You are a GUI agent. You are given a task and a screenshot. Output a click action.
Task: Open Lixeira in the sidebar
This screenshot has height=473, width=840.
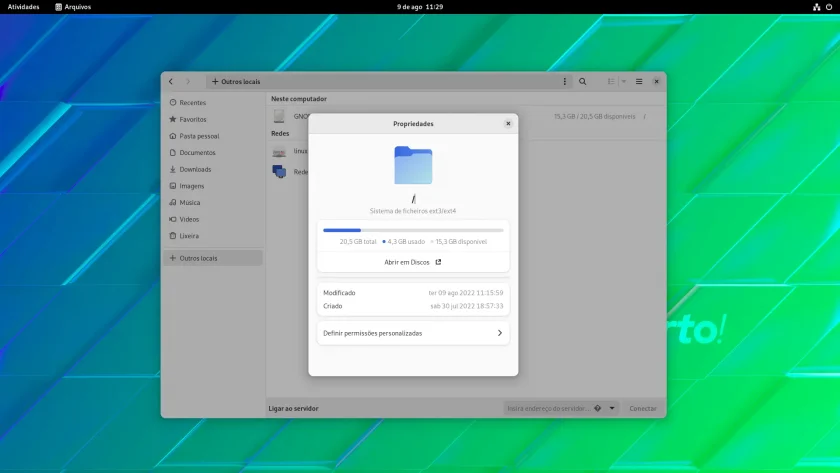(x=213, y=236)
